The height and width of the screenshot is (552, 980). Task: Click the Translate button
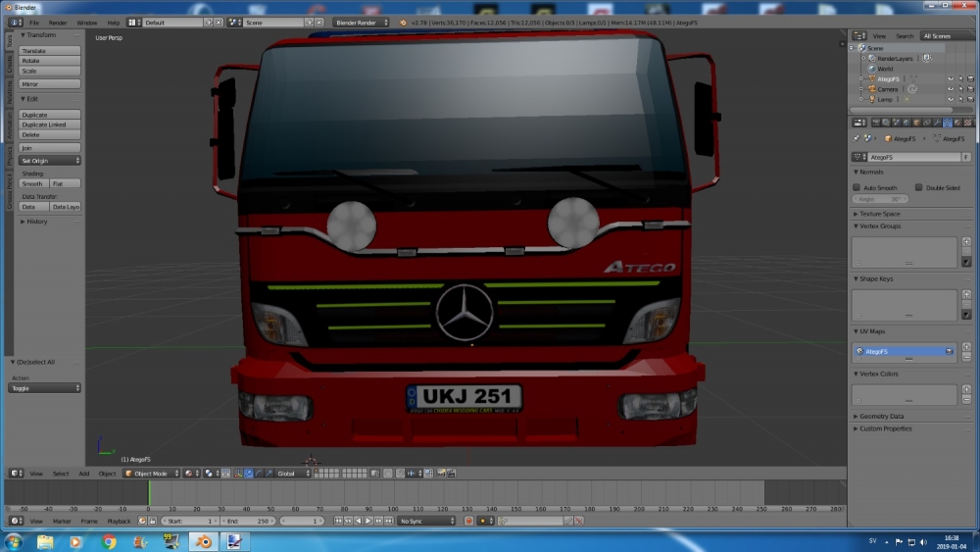click(49, 51)
